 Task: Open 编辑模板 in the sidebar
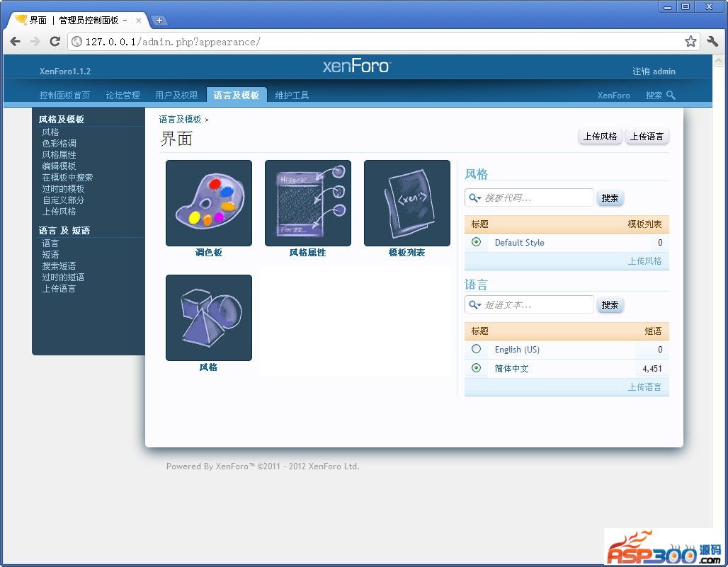click(59, 166)
